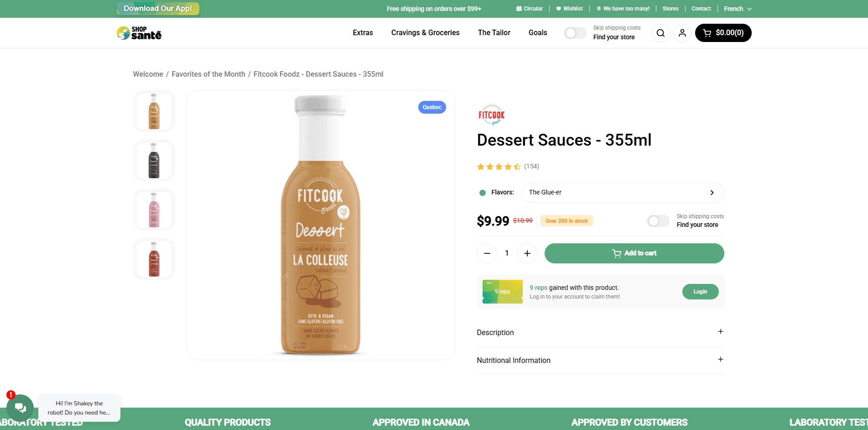The height and width of the screenshot is (430, 868).
Task: Follow the Favorites of the Month breadcrumb
Action: coord(208,74)
